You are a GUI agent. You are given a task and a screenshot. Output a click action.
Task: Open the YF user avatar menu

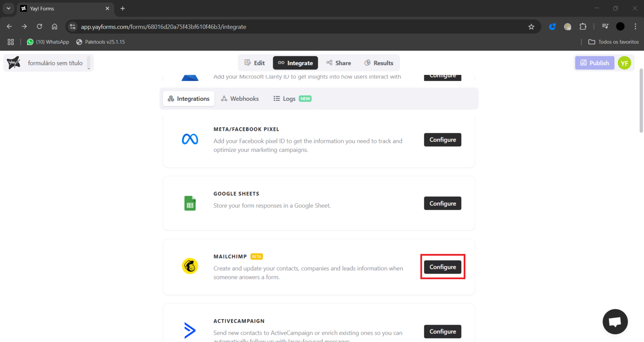tap(624, 63)
